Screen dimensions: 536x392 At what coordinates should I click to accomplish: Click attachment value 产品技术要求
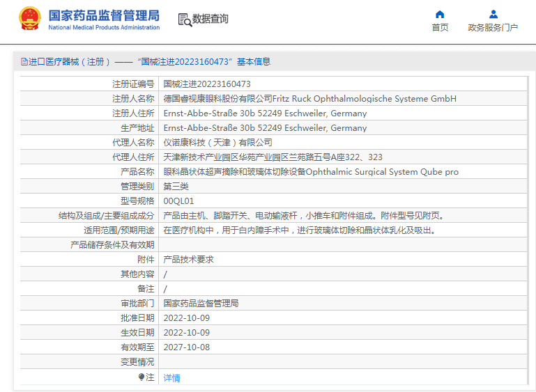(x=188, y=260)
